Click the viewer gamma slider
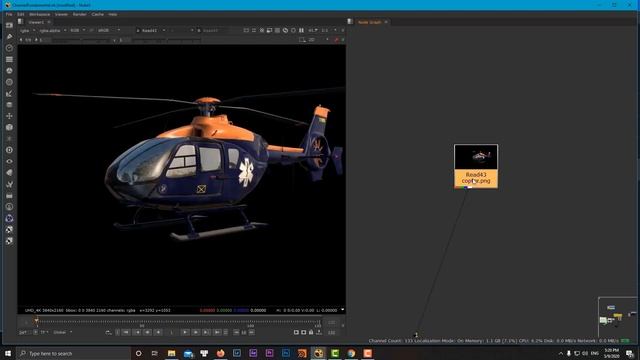The image size is (640, 360). point(167,40)
